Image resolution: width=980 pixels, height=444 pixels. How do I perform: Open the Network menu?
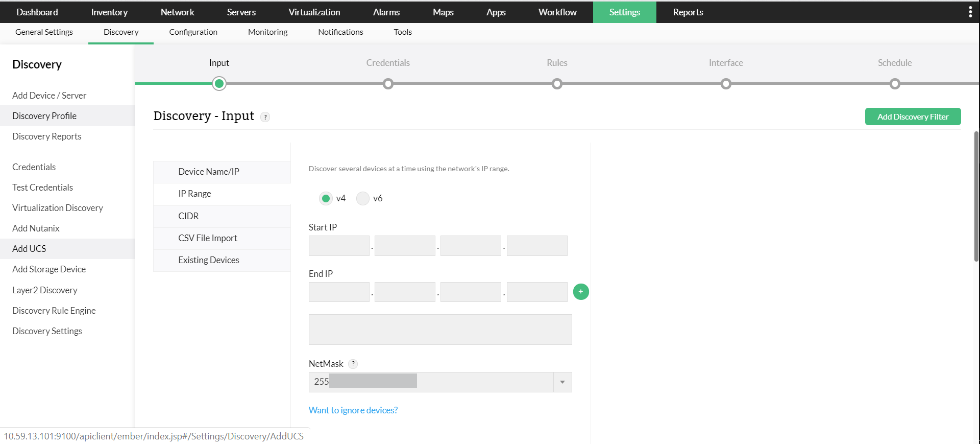click(178, 12)
